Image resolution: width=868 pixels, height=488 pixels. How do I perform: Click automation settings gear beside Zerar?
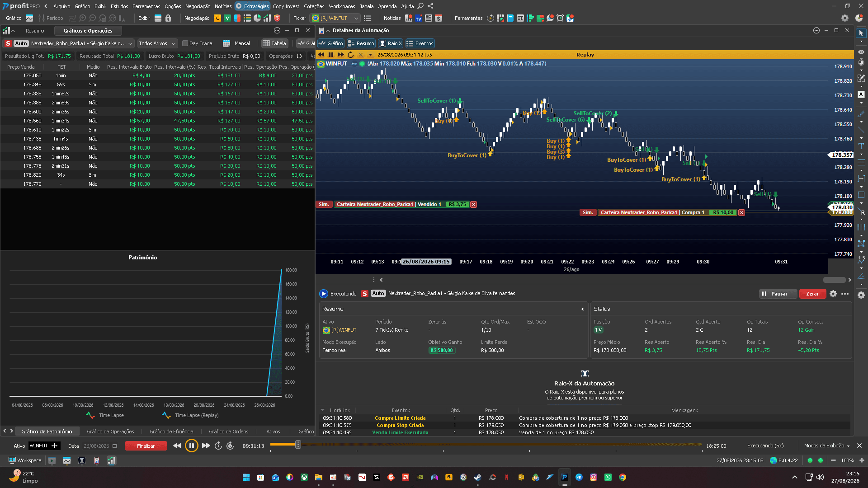point(833,294)
